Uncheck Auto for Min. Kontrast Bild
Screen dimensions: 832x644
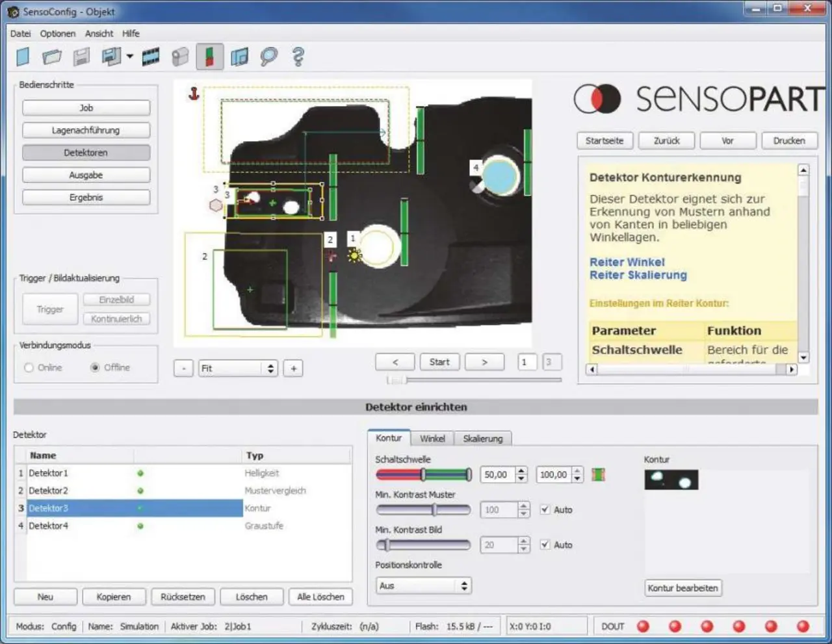click(x=545, y=545)
